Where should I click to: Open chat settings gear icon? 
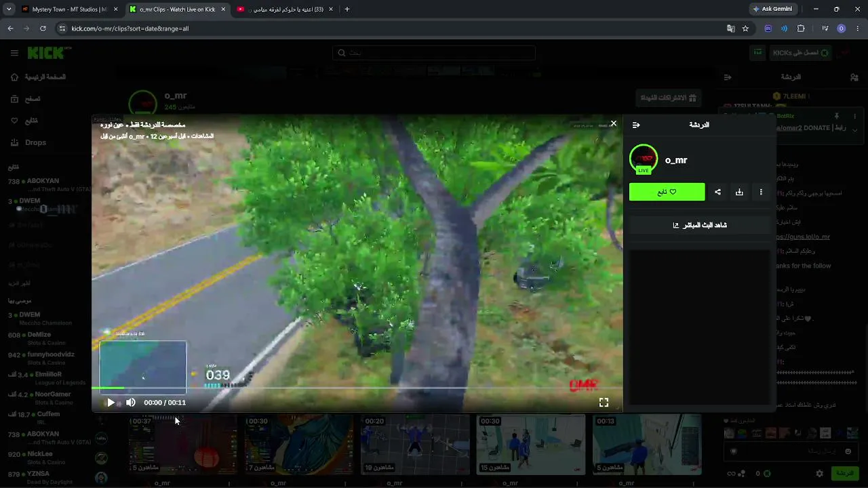pos(819,473)
